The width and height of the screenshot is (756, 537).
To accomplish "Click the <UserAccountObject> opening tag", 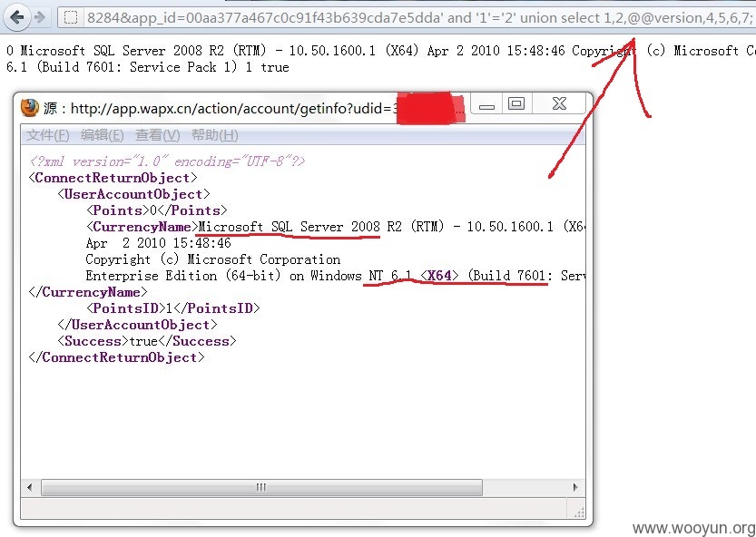I will pyautogui.click(x=133, y=194).
